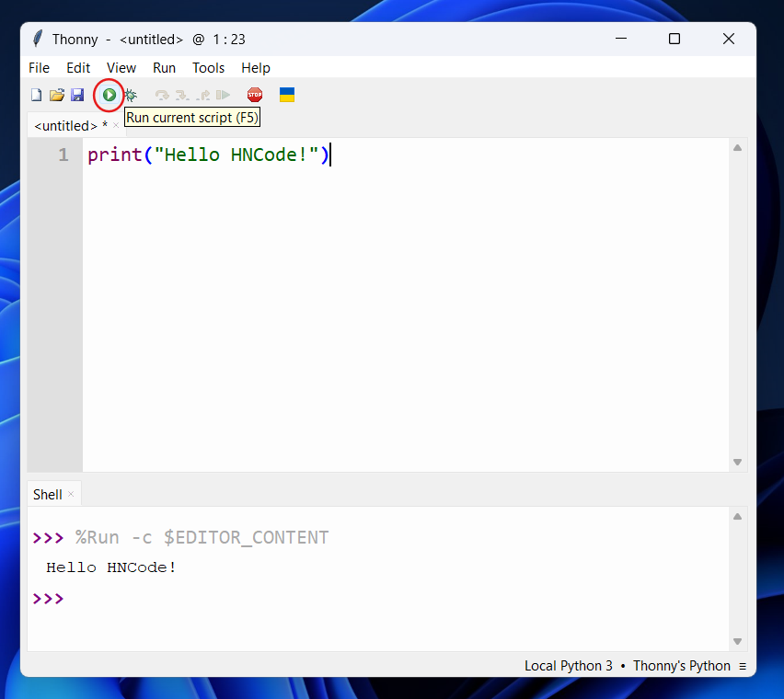Debug current script via bug icon
Viewport: 784px width, 699px height.
pos(131,95)
